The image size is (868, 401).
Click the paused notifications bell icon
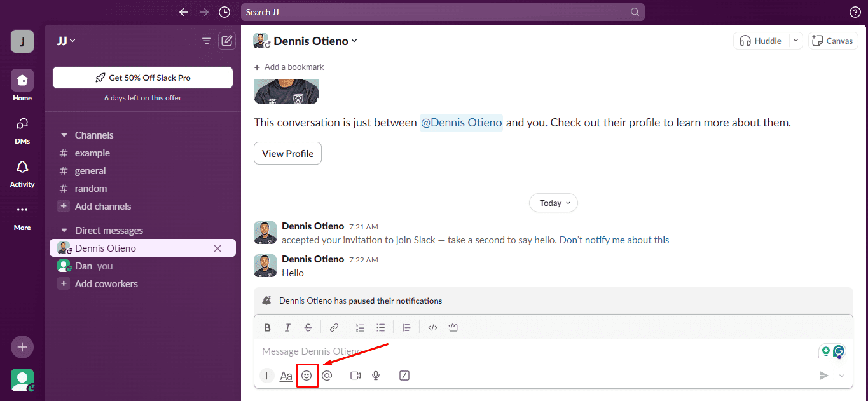coord(267,301)
